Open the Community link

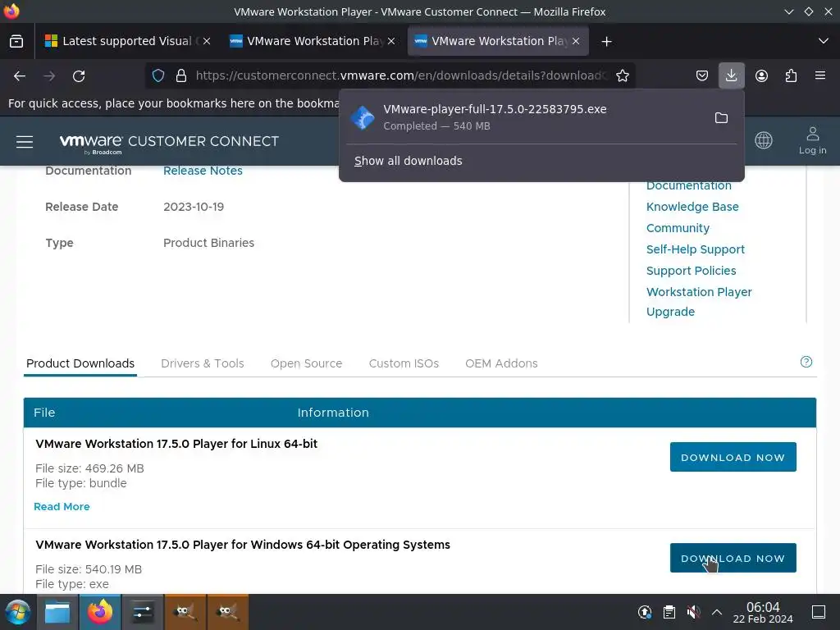[x=678, y=228]
